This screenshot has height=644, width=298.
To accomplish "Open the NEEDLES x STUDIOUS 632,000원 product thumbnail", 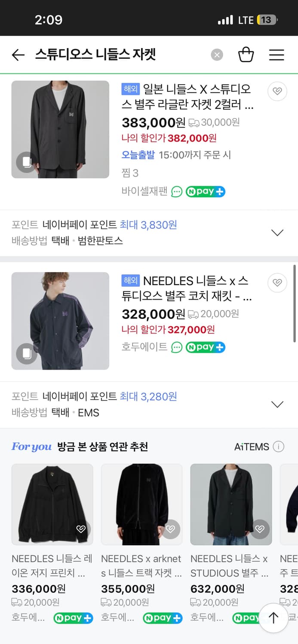I will (231, 504).
